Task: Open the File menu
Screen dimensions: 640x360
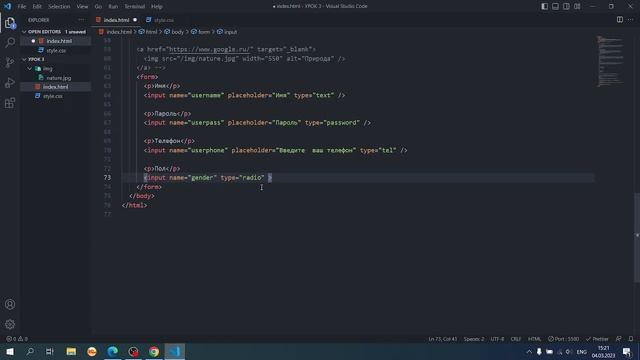Action: pos(22,7)
